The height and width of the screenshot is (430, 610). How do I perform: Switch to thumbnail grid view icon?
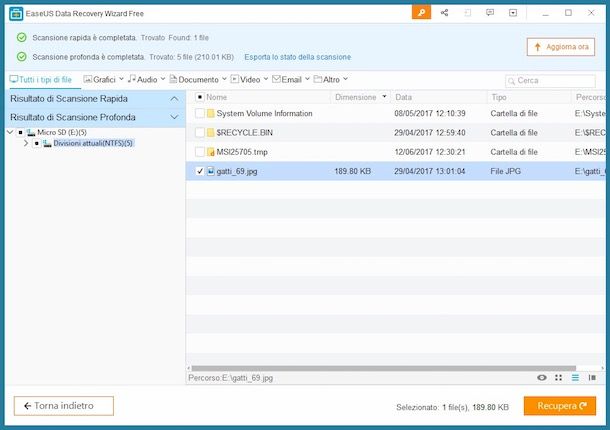pos(559,377)
